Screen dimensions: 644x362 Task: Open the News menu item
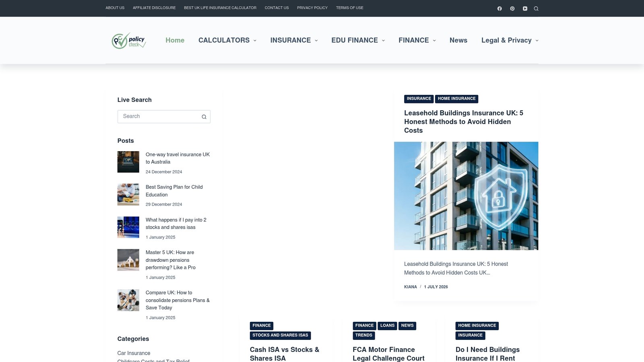(x=458, y=40)
